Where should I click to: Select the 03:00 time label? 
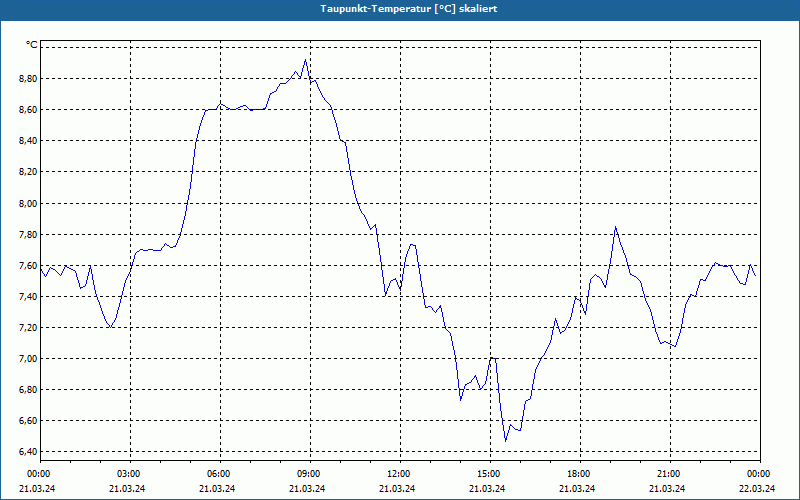130,474
